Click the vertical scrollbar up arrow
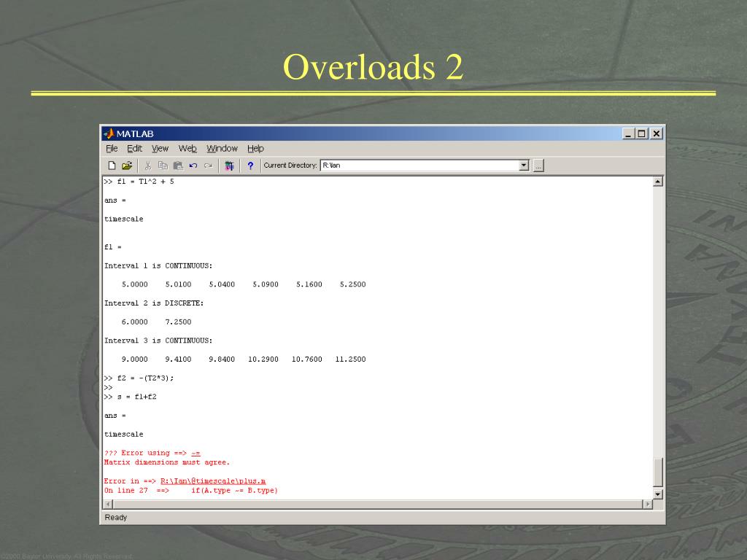The height and width of the screenshot is (560, 747). [658, 182]
